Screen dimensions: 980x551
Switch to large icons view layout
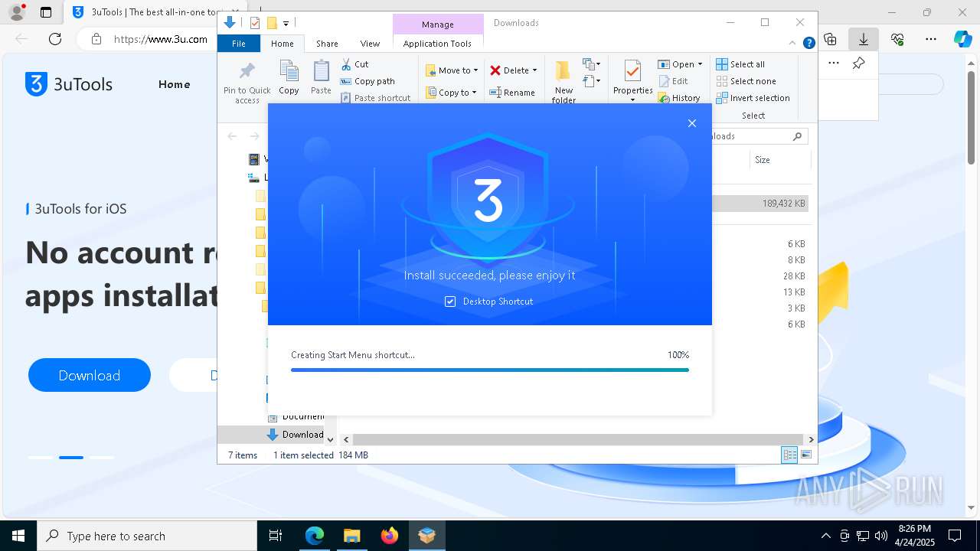coord(806,455)
